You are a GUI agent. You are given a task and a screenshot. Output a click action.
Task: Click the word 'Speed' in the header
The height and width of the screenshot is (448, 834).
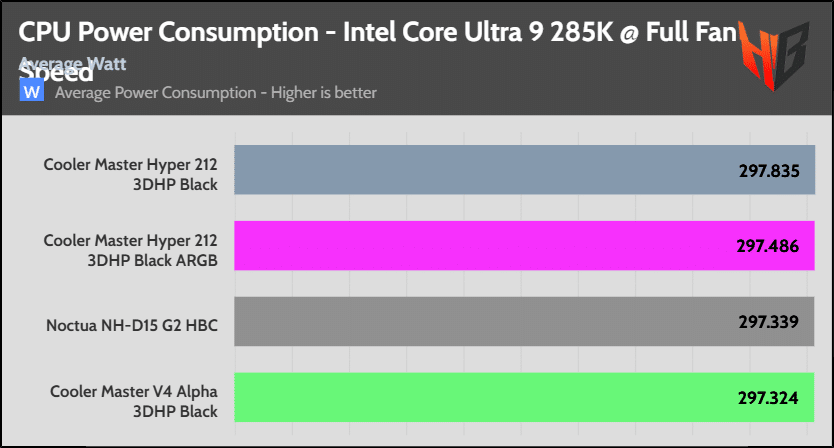(56, 74)
